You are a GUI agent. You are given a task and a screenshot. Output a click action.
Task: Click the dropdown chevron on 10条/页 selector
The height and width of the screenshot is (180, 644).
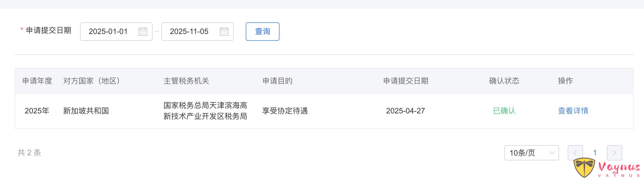tap(552, 153)
